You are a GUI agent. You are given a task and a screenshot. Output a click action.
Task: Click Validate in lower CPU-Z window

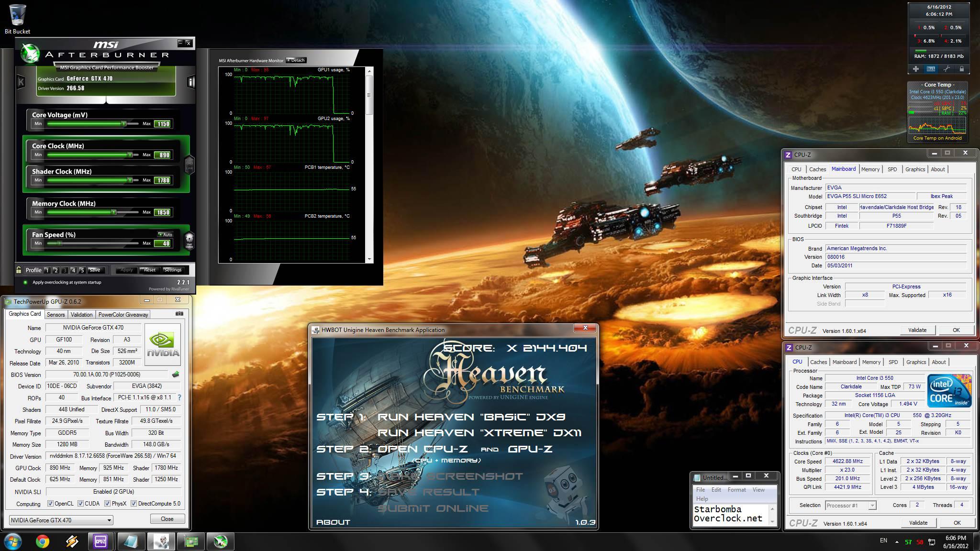(918, 523)
